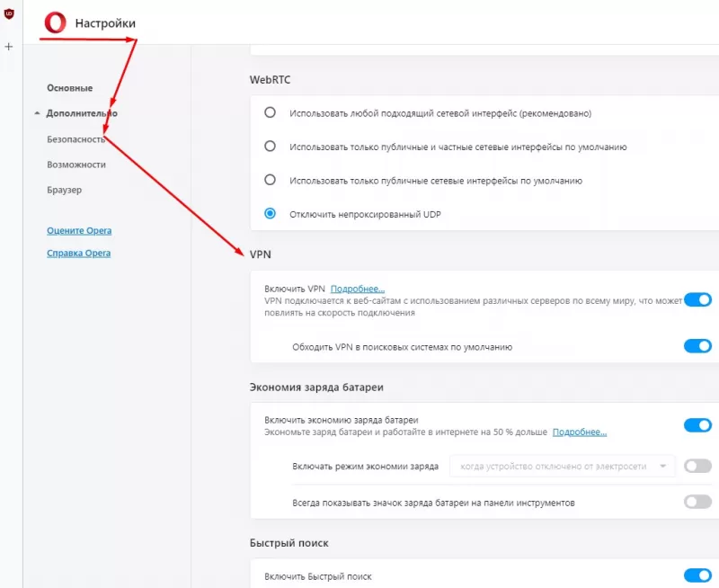Click the VPN Подробнее link

point(358,290)
